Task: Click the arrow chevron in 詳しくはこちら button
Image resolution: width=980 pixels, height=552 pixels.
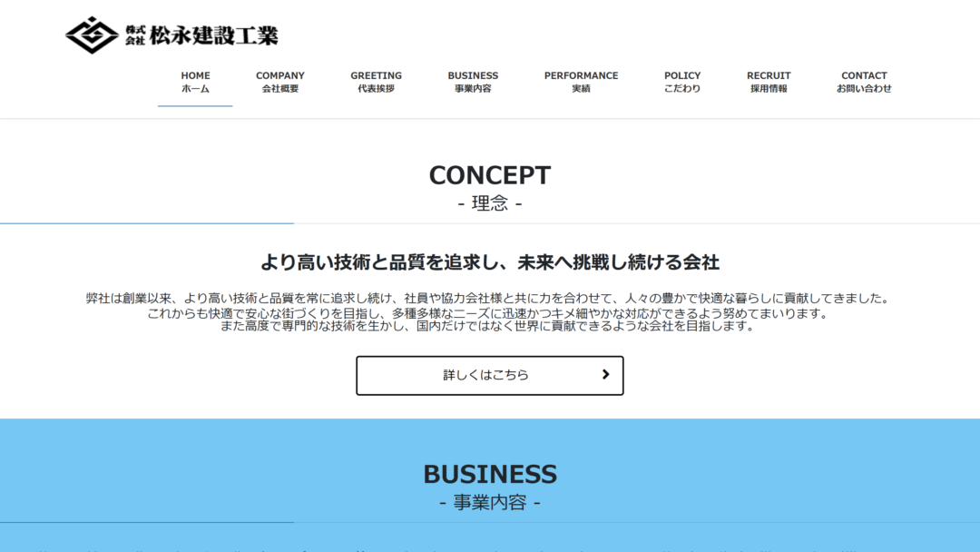Action: (605, 374)
